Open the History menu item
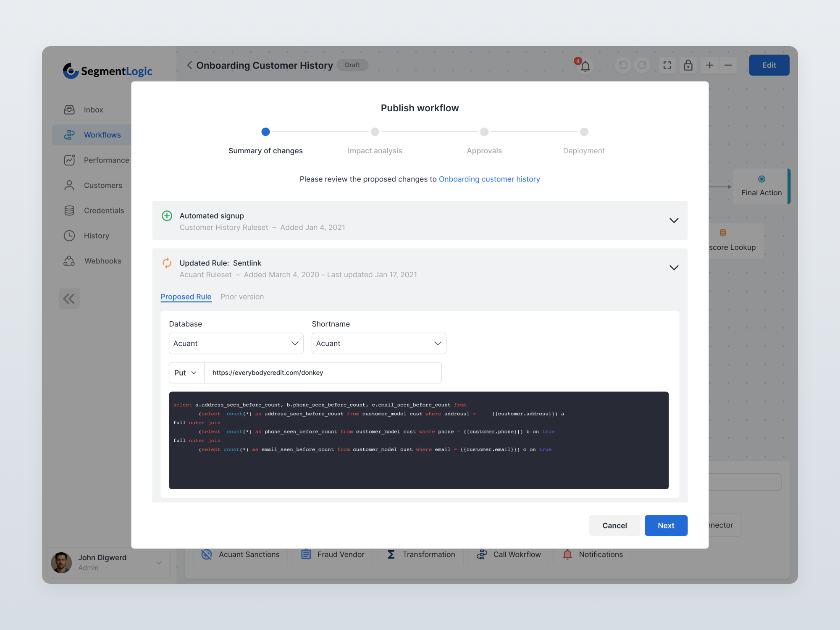Image resolution: width=840 pixels, height=630 pixels. (x=97, y=236)
